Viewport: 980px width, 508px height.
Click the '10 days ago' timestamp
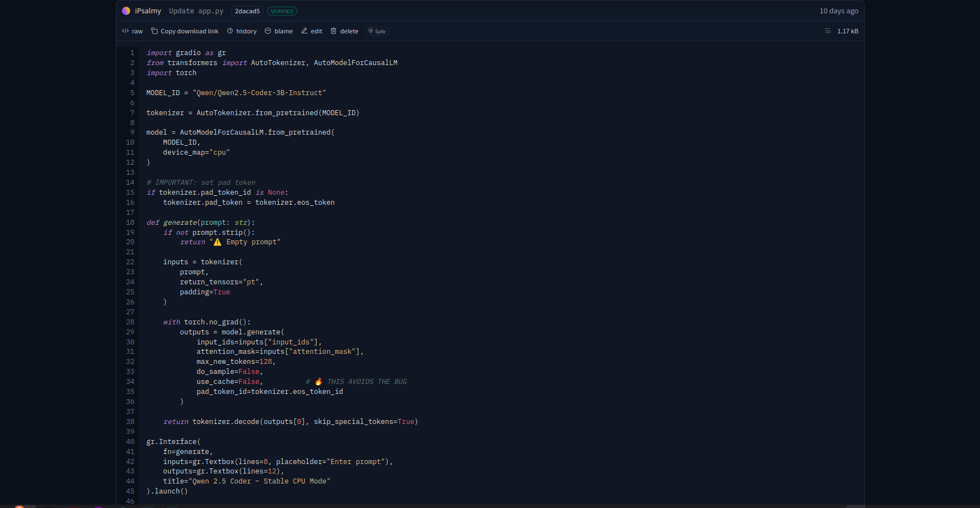pos(839,11)
